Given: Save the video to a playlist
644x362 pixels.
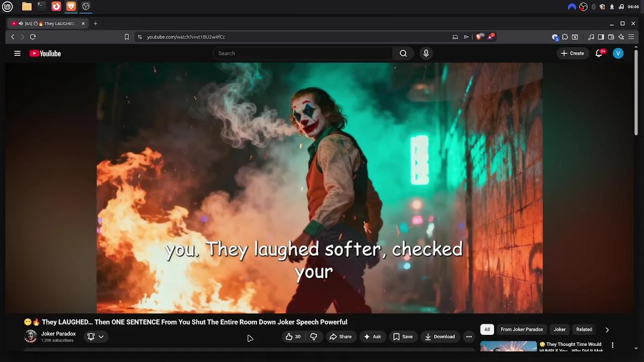Looking at the screenshot, I should [x=403, y=337].
